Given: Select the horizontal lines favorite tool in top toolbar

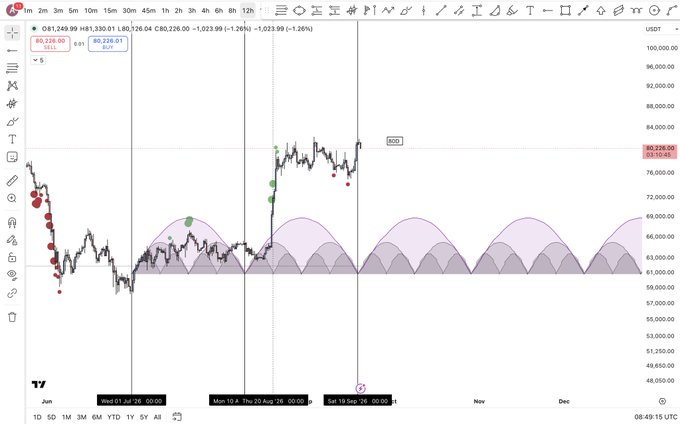Looking at the screenshot, I should point(281,10).
